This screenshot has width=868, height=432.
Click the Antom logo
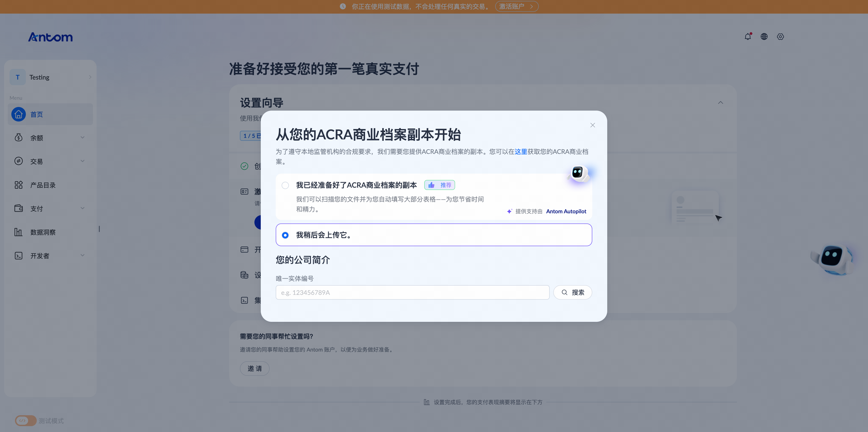tap(51, 37)
